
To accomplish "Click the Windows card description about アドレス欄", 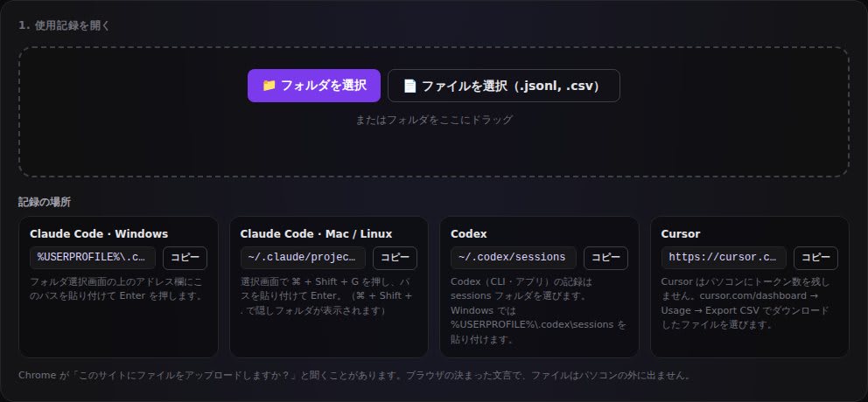I will pyautogui.click(x=118, y=288).
